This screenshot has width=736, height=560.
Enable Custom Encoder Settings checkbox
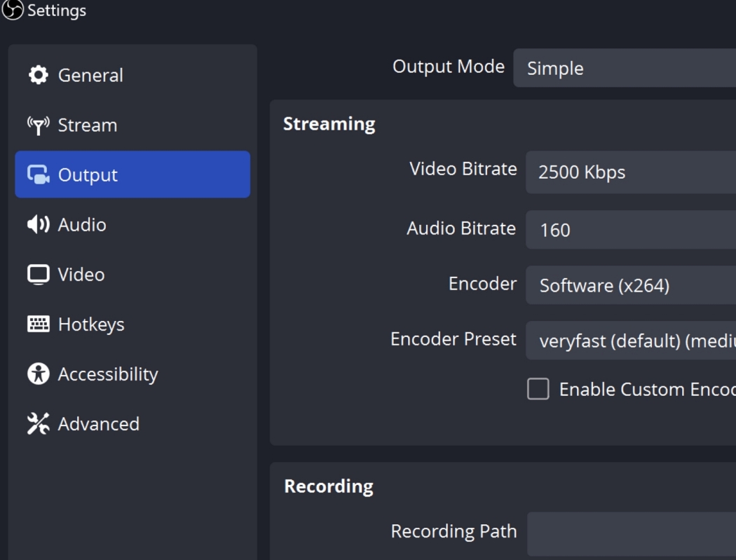pos(538,389)
